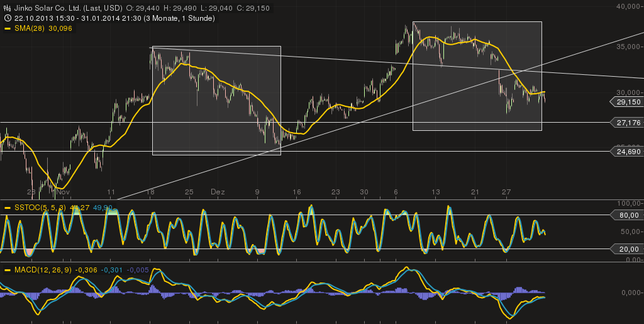Click the 21 date label on time axis
This screenshot has height=324, width=644.
[475, 192]
